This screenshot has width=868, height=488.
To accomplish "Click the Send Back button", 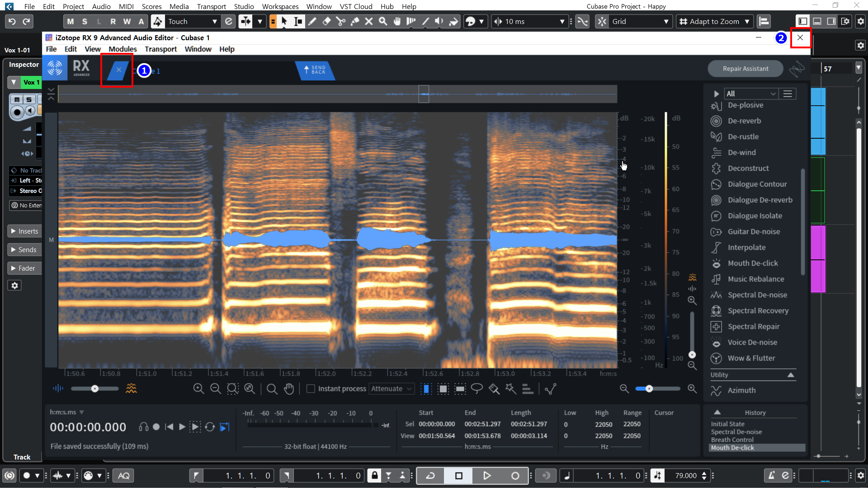I will click(x=315, y=70).
